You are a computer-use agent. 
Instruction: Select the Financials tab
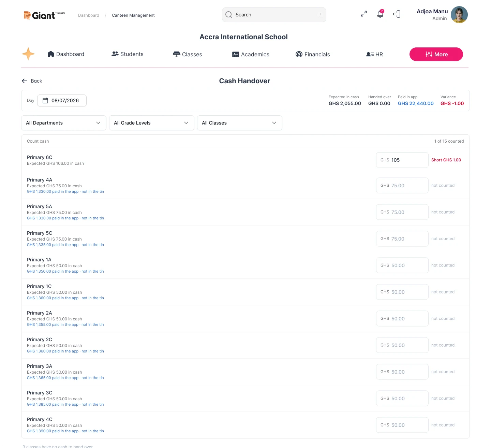pyautogui.click(x=313, y=54)
